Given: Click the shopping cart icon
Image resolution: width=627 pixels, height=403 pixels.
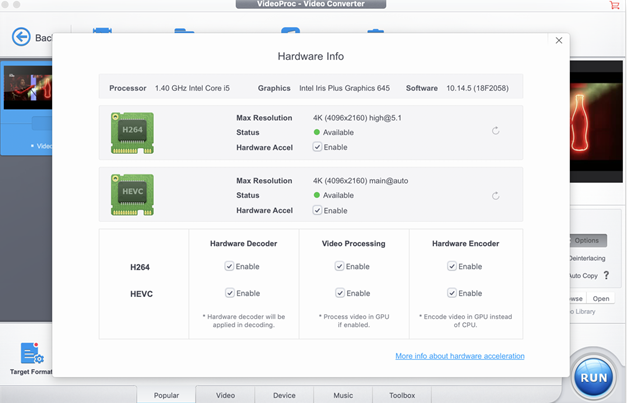Looking at the screenshot, I should tap(613, 5).
